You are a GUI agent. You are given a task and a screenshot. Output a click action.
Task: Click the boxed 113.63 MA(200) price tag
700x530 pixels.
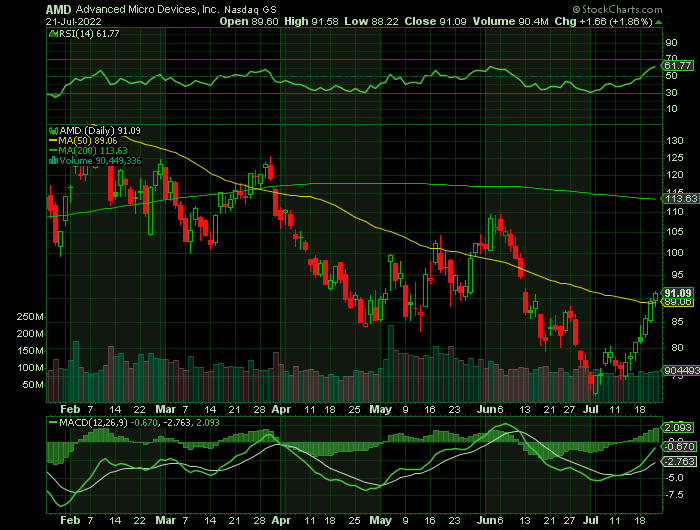[x=681, y=199]
